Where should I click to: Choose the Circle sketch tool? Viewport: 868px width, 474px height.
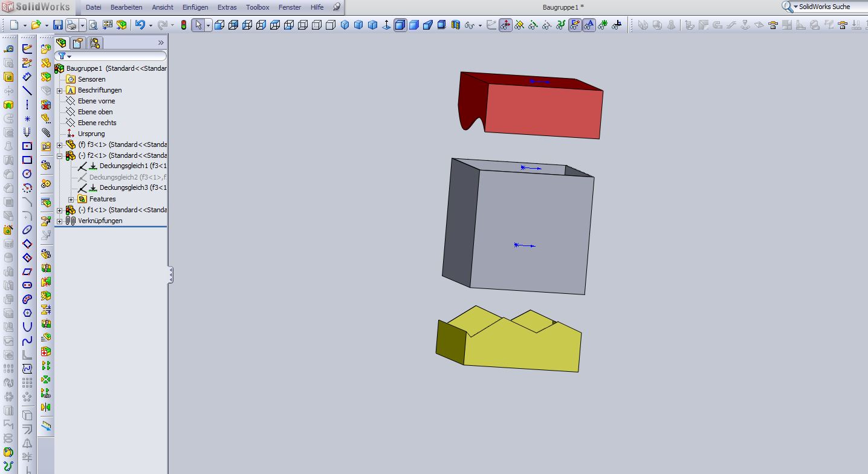click(x=27, y=174)
